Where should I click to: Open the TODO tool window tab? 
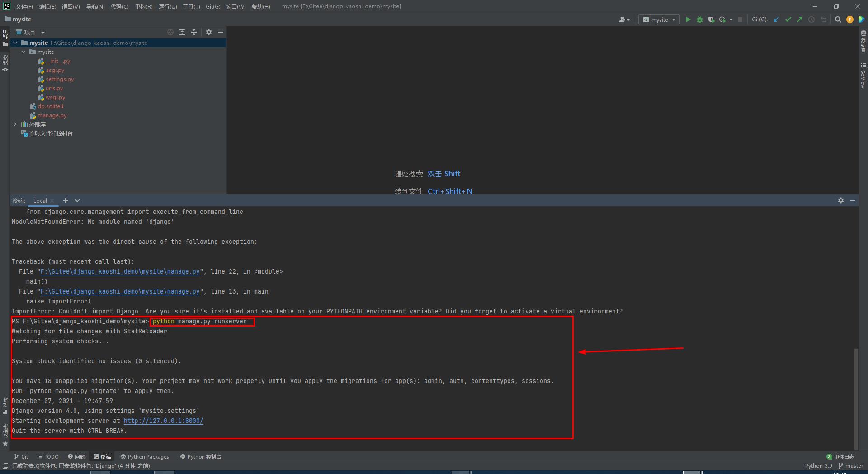point(48,457)
